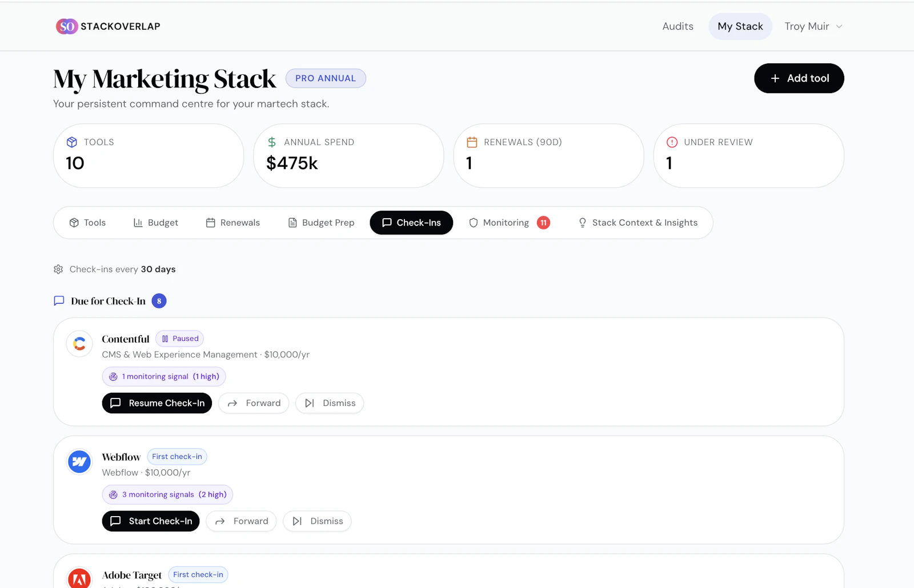Screen dimensions: 914x588
Task: Click the Adobe Target tool name
Action: [x=132, y=575]
